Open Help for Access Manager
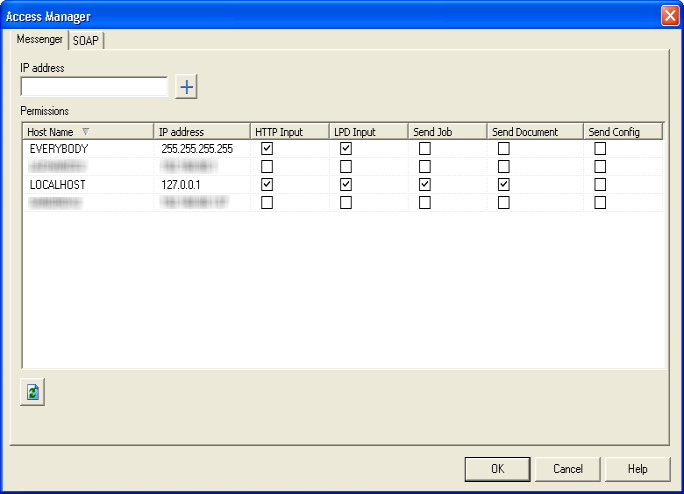This screenshot has width=684, height=494. coord(638,468)
